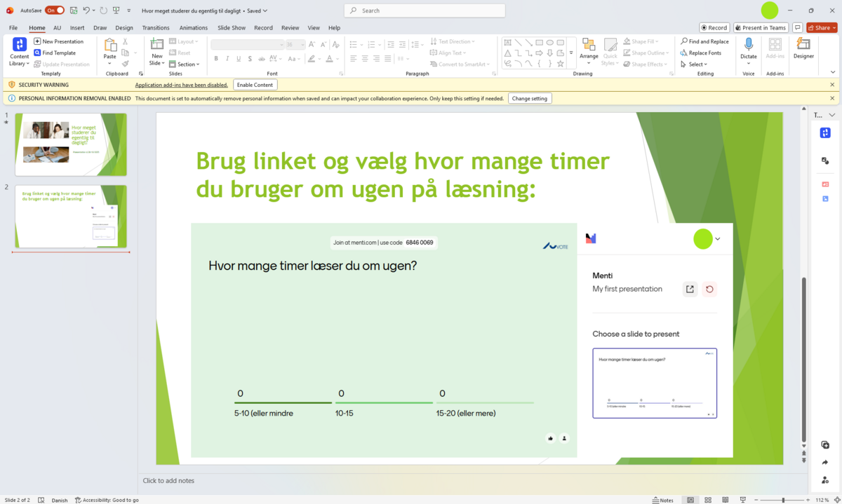Expand the Menti account chevron

717,239
